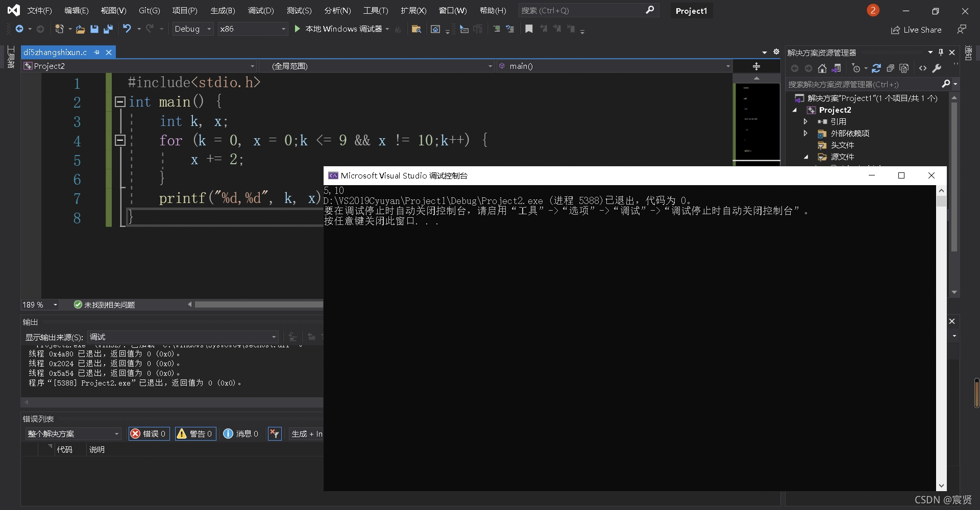980x510 pixels.
Task: Save the file with the disk icon
Action: click(x=94, y=29)
